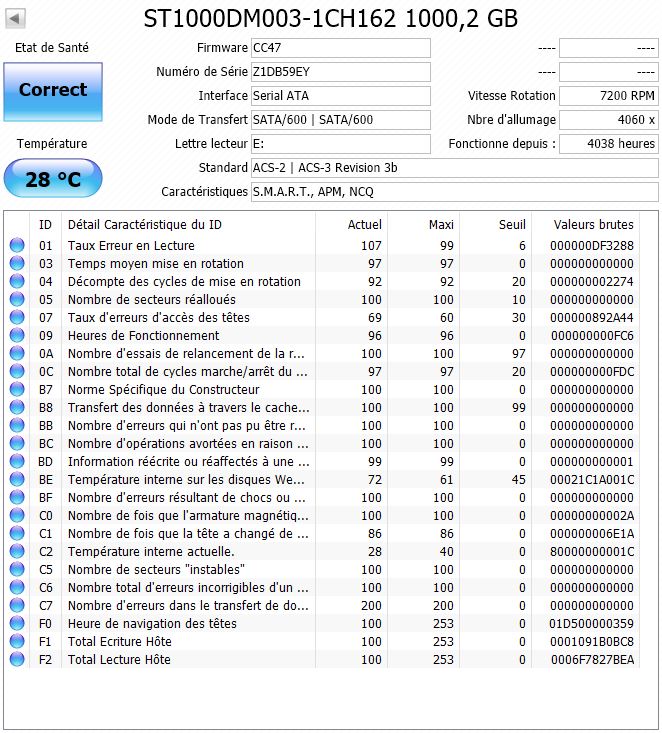Click status icon of row B8

pyautogui.click(x=17, y=408)
